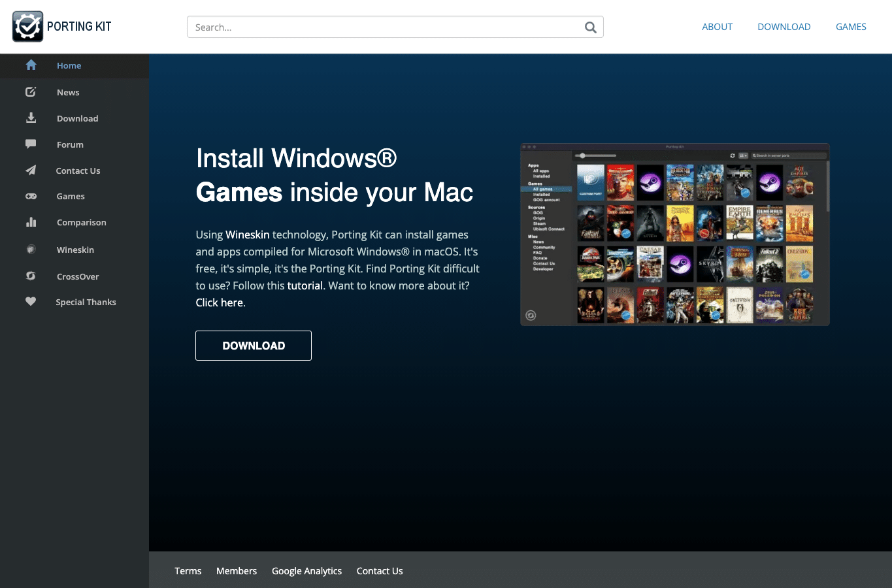Click the News edit icon
This screenshot has height=588, width=892.
point(31,92)
